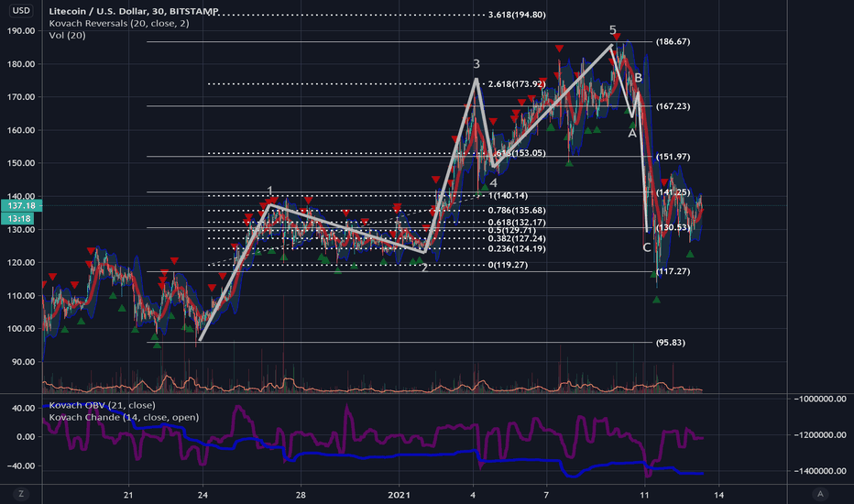
Task: Select Vol (20) indicator legend
Action: 67,35
